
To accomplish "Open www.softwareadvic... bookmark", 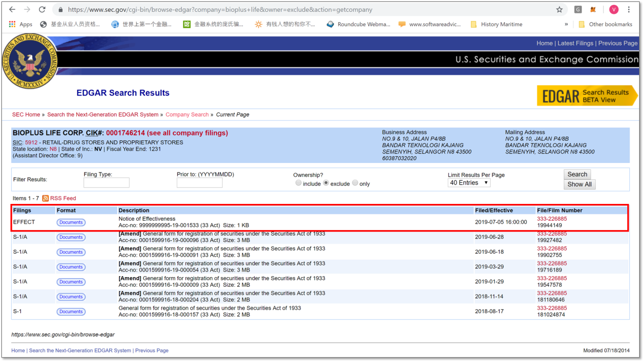I will coord(430,24).
